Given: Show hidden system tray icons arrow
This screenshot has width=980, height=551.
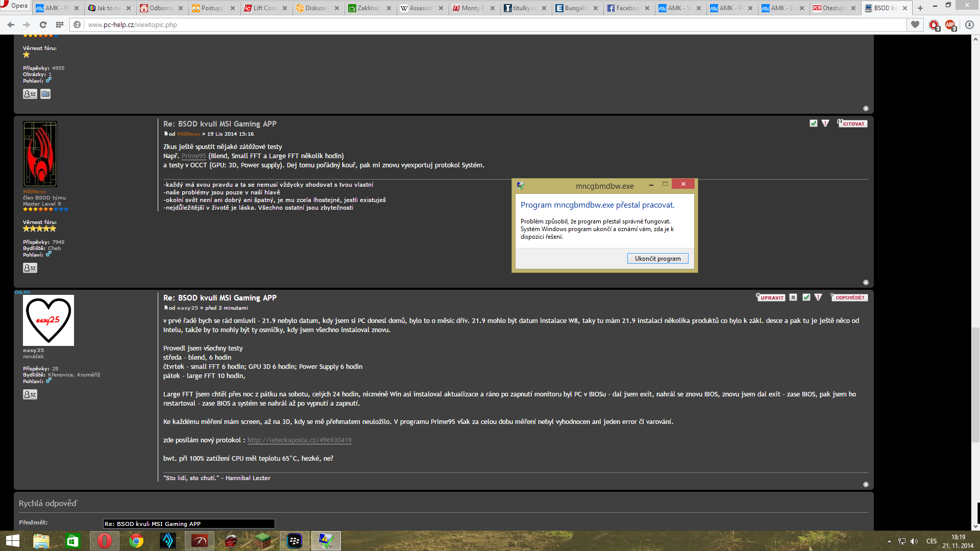Looking at the screenshot, I should 889,541.
